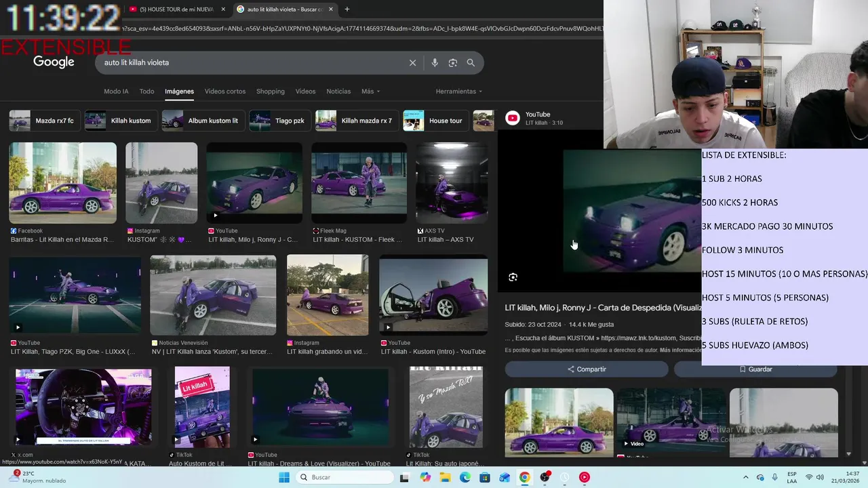Open the Dreams & Love Visualizer thumbnail
This screenshot has height=488, width=868.
(320, 406)
